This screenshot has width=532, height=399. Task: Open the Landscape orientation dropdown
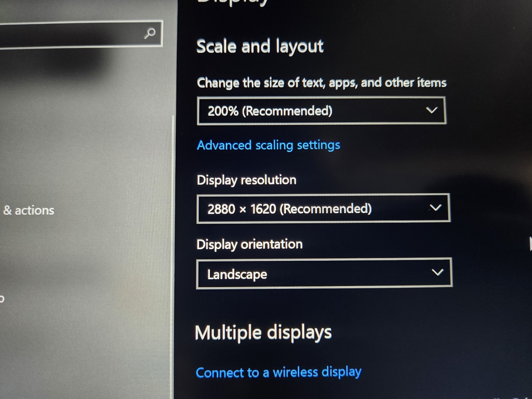coord(324,274)
